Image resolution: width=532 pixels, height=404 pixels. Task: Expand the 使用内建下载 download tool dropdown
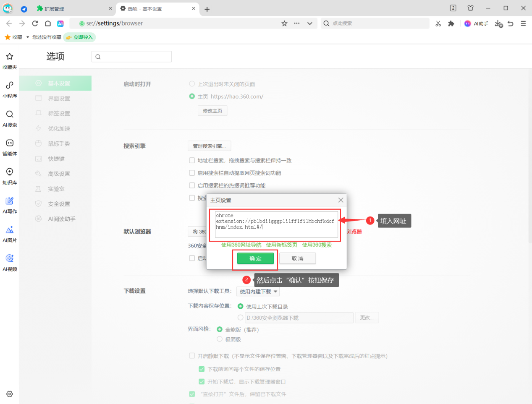258,292
